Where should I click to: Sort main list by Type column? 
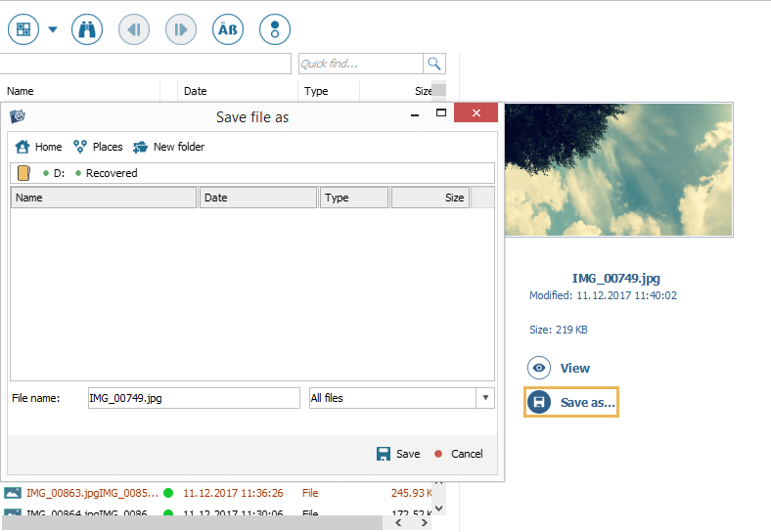329,91
